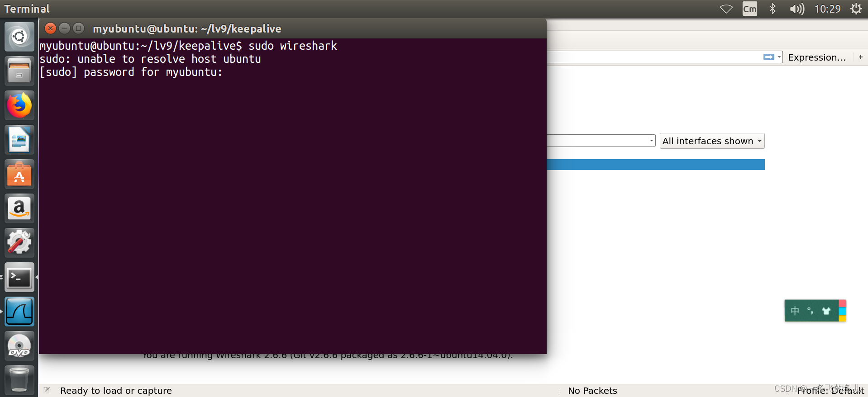Open filter history dropdown arrow in Wireshark
The width and height of the screenshot is (868, 397).
tap(779, 57)
